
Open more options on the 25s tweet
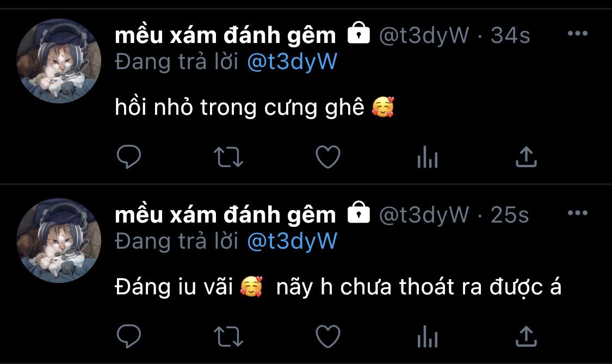[x=578, y=213]
